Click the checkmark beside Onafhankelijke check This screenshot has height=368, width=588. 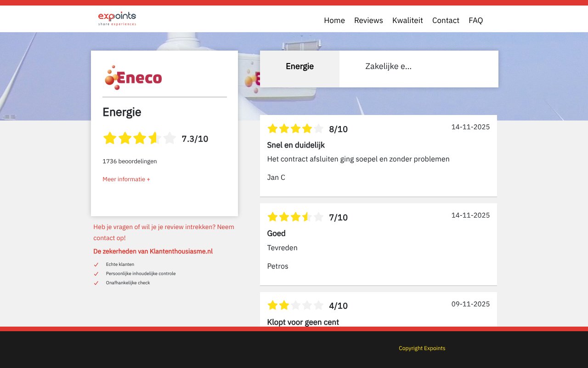click(x=96, y=283)
